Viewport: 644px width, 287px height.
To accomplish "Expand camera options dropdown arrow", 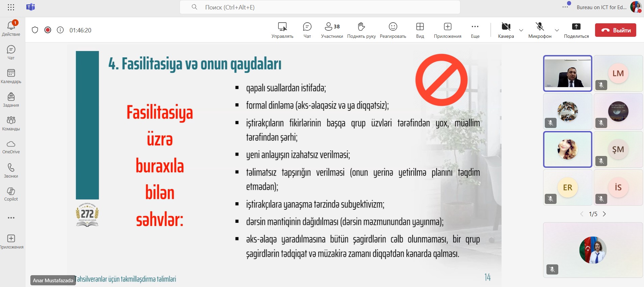I will (x=521, y=30).
